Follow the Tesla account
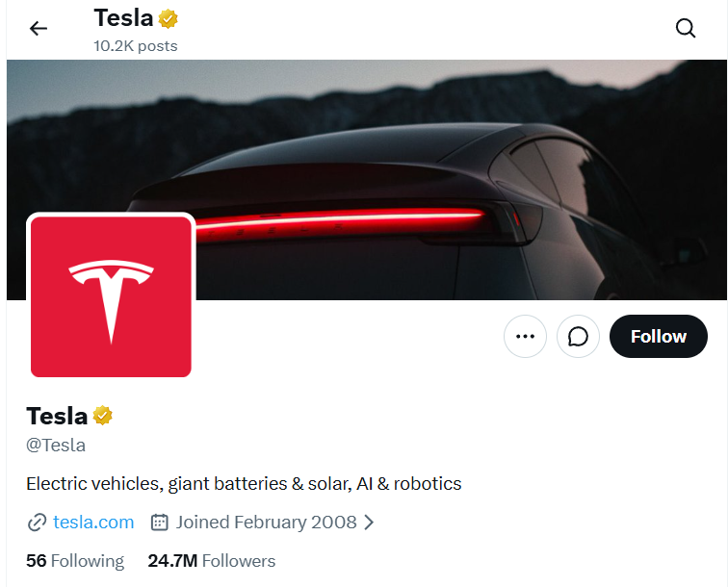The height and width of the screenshot is (587, 728). (x=659, y=337)
